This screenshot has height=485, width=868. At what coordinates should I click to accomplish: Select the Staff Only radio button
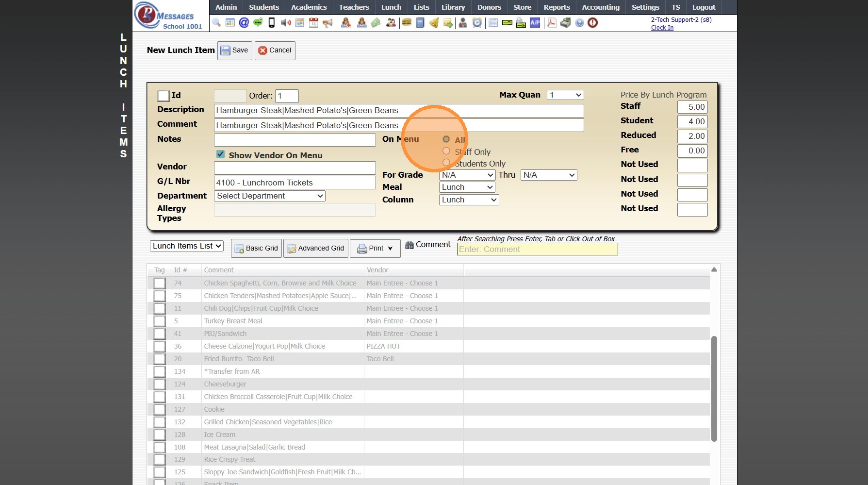coord(446,151)
